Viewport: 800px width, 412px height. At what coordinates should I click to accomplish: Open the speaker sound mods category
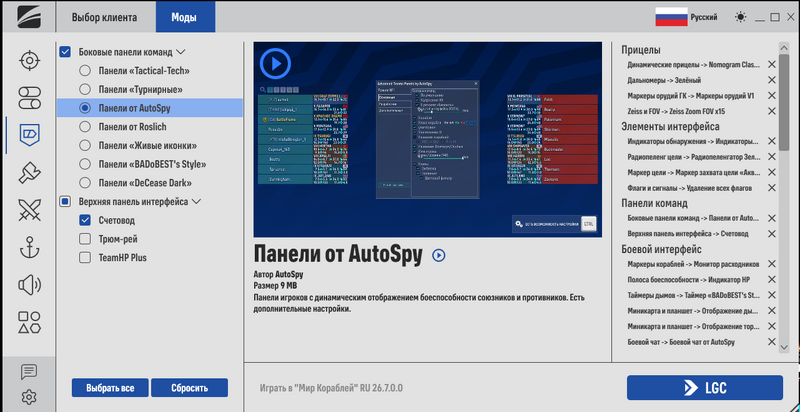tap(29, 285)
